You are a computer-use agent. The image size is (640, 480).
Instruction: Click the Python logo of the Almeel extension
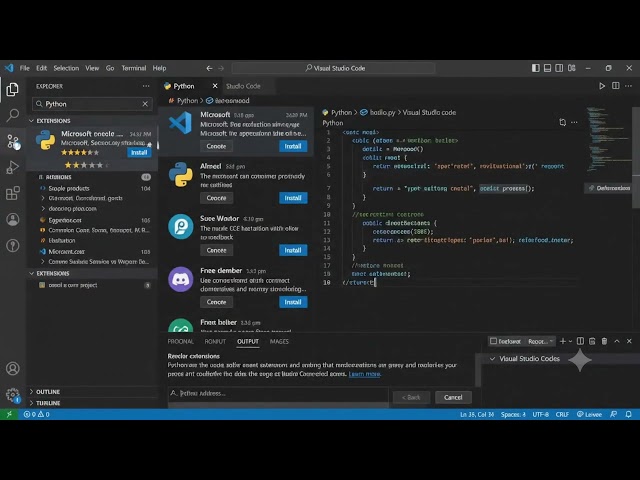pyautogui.click(x=180, y=174)
